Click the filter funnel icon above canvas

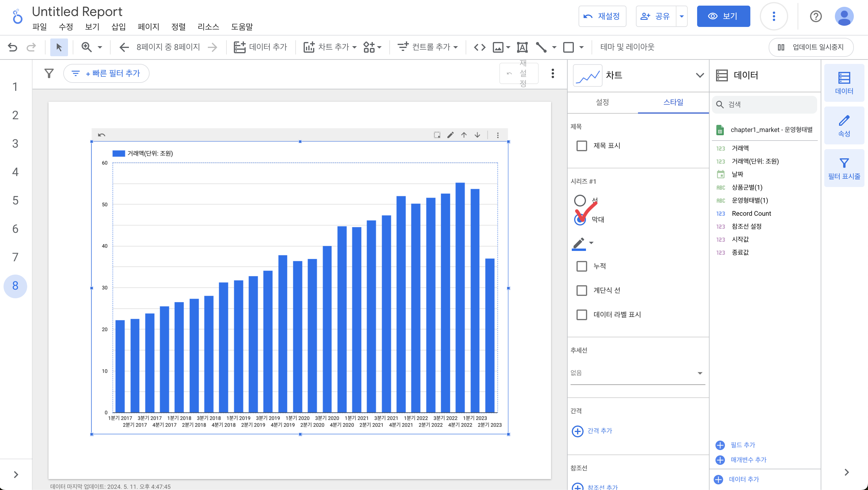tap(49, 73)
